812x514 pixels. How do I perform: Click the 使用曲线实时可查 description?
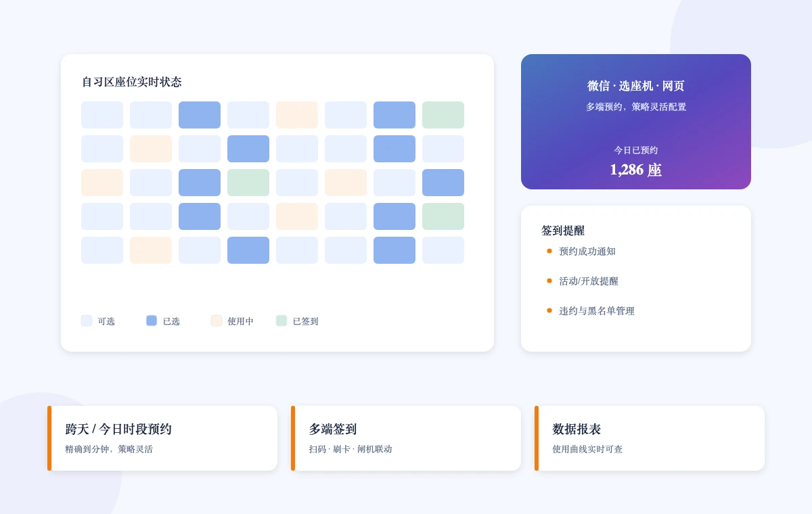tap(587, 449)
